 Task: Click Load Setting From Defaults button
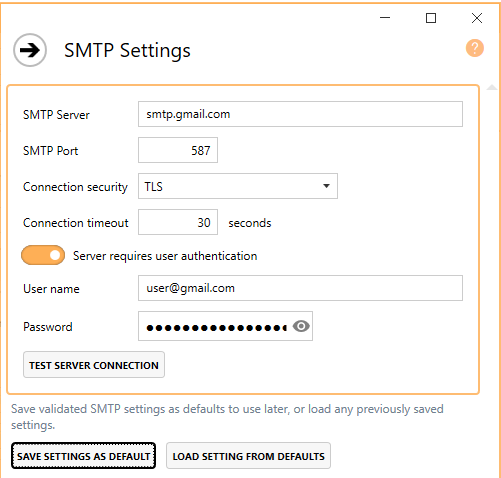(x=248, y=456)
